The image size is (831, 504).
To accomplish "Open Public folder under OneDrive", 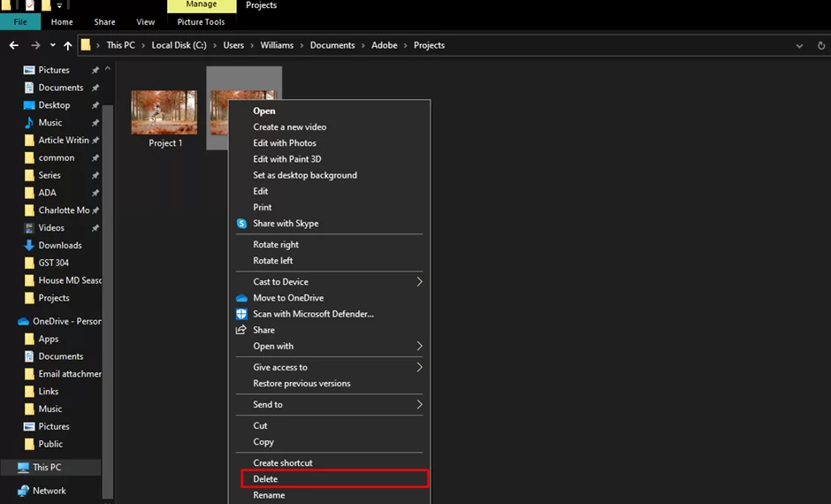I will pyautogui.click(x=50, y=444).
